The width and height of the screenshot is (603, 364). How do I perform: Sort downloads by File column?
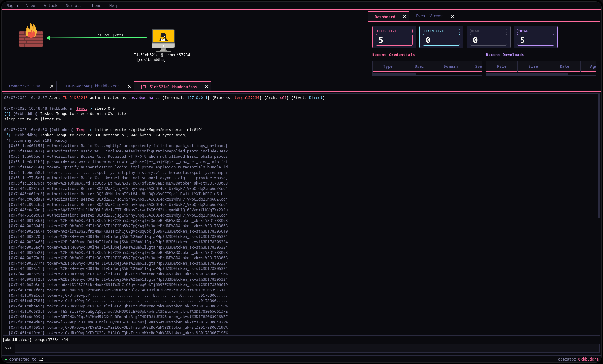[502, 66]
